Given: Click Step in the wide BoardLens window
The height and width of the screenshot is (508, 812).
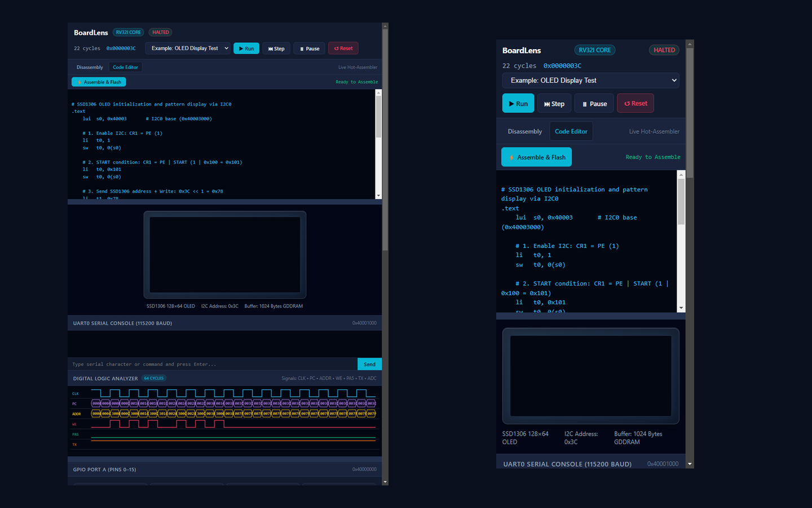Looking at the screenshot, I should coord(276,49).
